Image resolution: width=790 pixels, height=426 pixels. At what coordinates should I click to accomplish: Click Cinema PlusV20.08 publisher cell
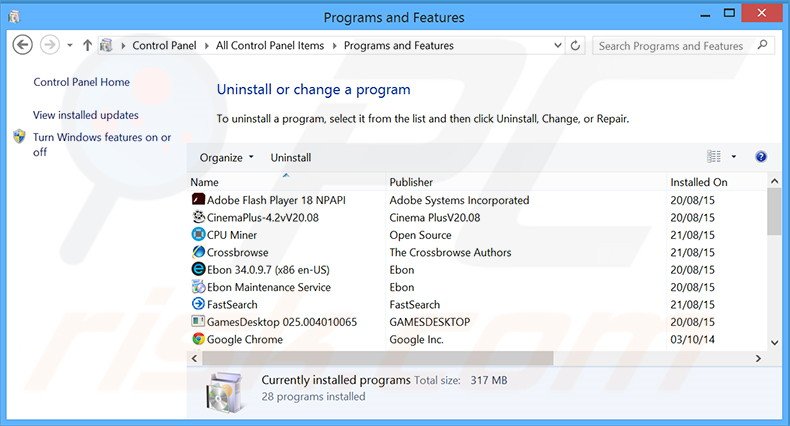tap(434, 218)
